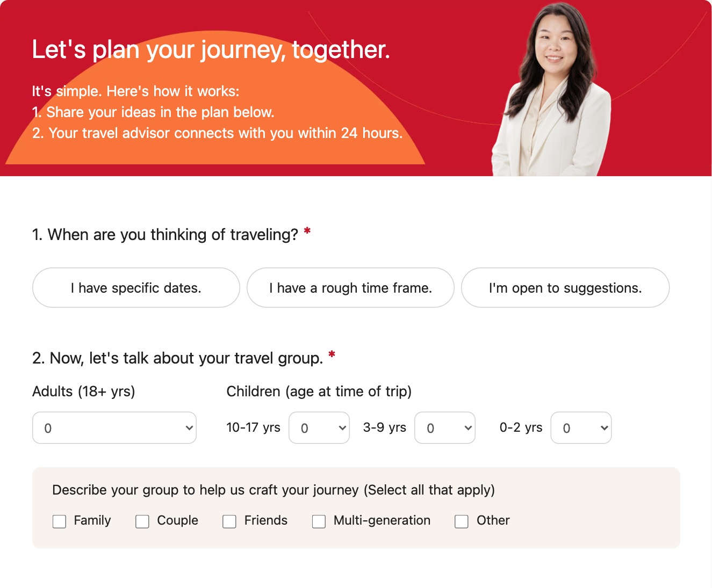The height and width of the screenshot is (588, 712).
Task: Check the Family checkbox
Action: point(60,521)
